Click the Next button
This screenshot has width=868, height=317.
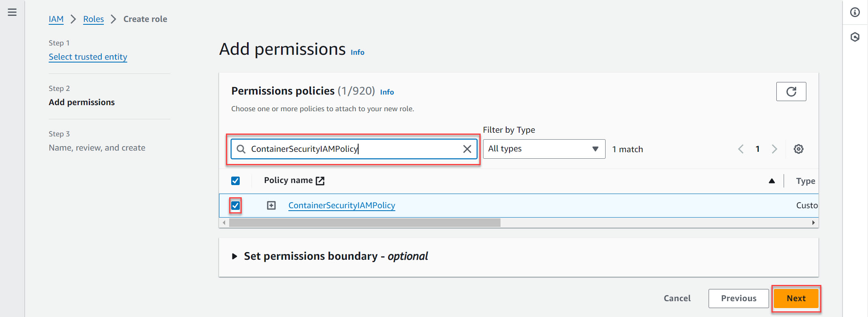pos(796,298)
